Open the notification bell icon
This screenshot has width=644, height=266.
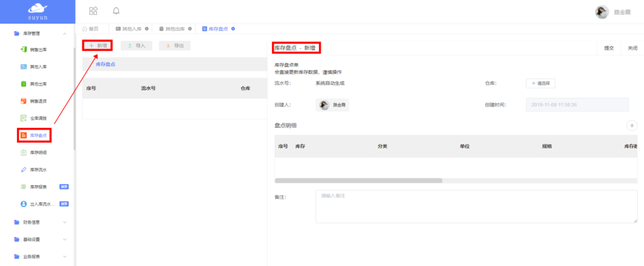(x=116, y=11)
